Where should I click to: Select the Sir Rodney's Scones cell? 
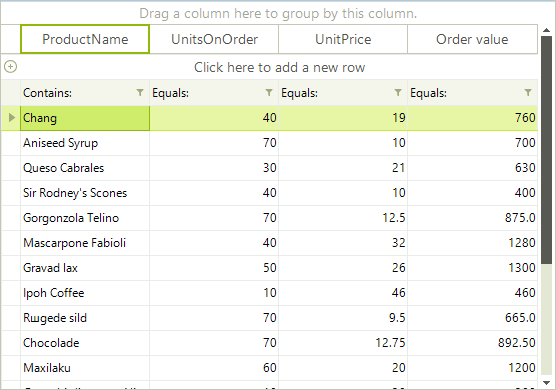tap(85, 193)
